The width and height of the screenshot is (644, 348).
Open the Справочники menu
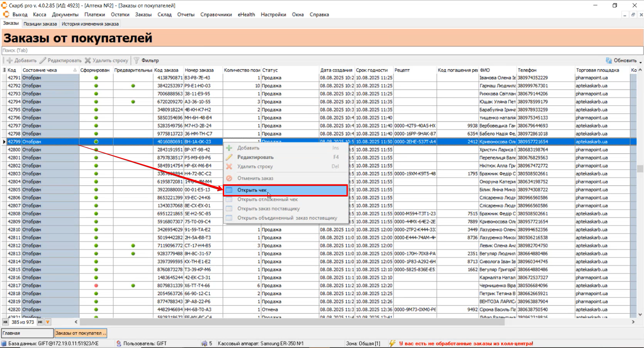coord(216,14)
